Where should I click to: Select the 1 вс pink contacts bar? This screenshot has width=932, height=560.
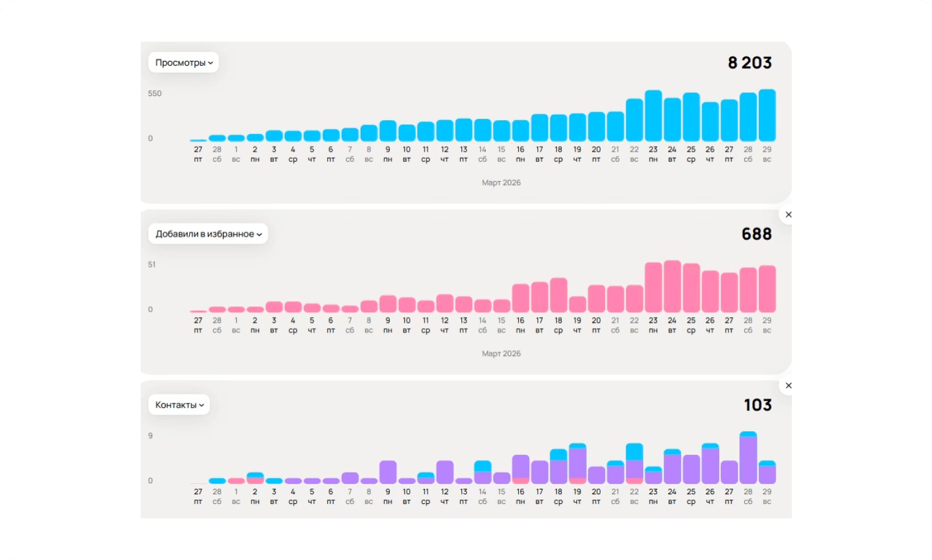pyautogui.click(x=236, y=481)
